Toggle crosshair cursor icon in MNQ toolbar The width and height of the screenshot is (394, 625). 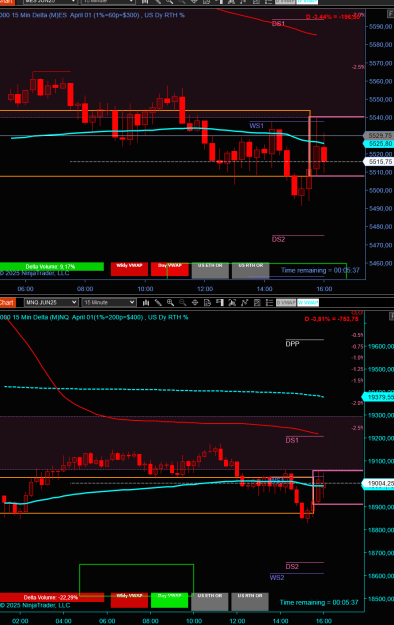click(x=195, y=303)
